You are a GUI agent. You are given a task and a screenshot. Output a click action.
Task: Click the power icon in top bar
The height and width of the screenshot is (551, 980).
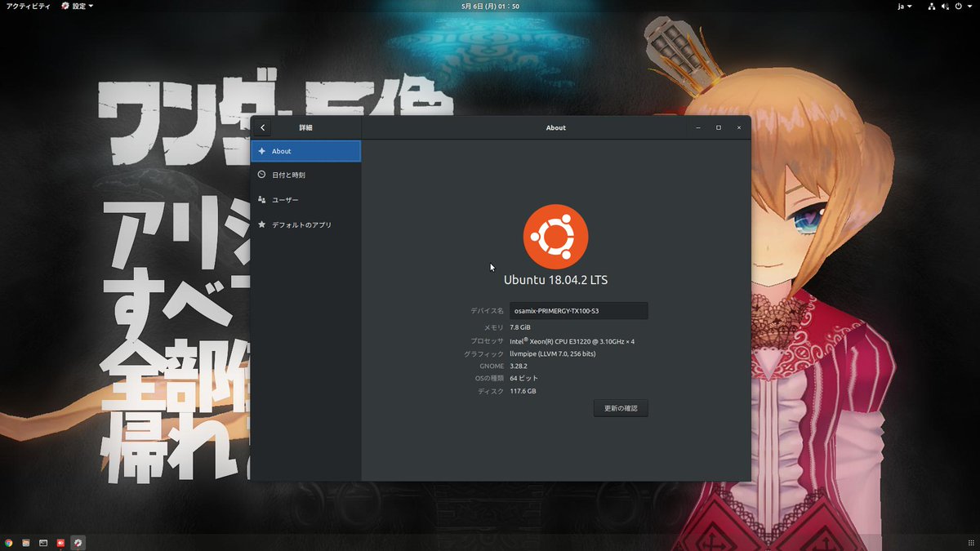click(x=960, y=6)
